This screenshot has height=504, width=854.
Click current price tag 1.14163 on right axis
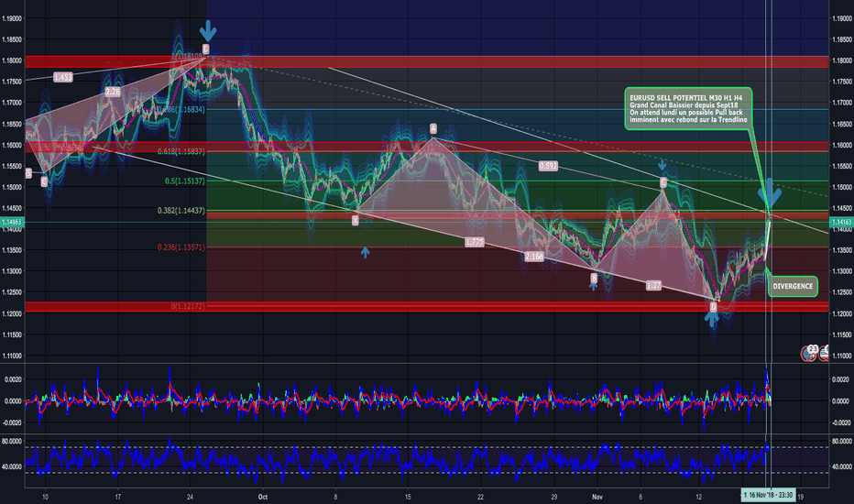point(841,222)
